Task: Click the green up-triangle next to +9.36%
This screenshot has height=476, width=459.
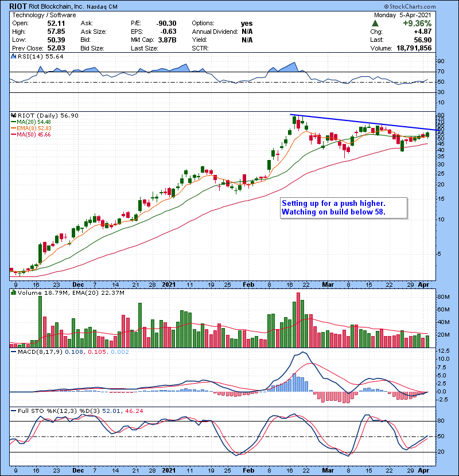Action: [x=375, y=24]
